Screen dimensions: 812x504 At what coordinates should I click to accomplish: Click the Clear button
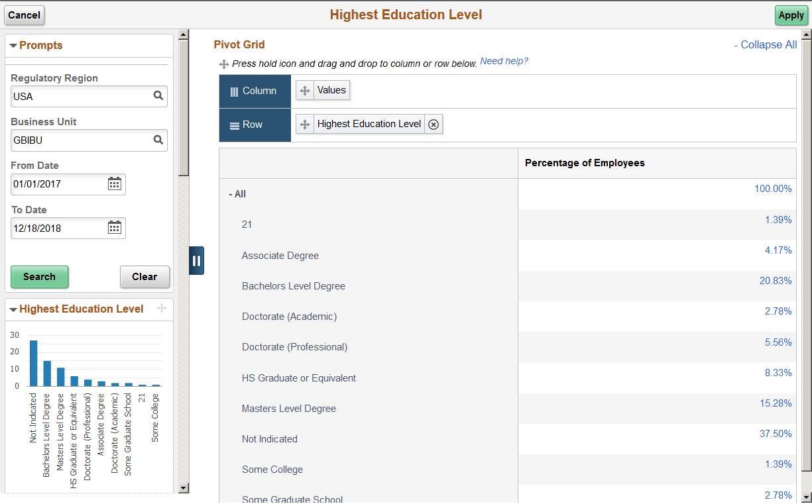[x=145, y=277]
